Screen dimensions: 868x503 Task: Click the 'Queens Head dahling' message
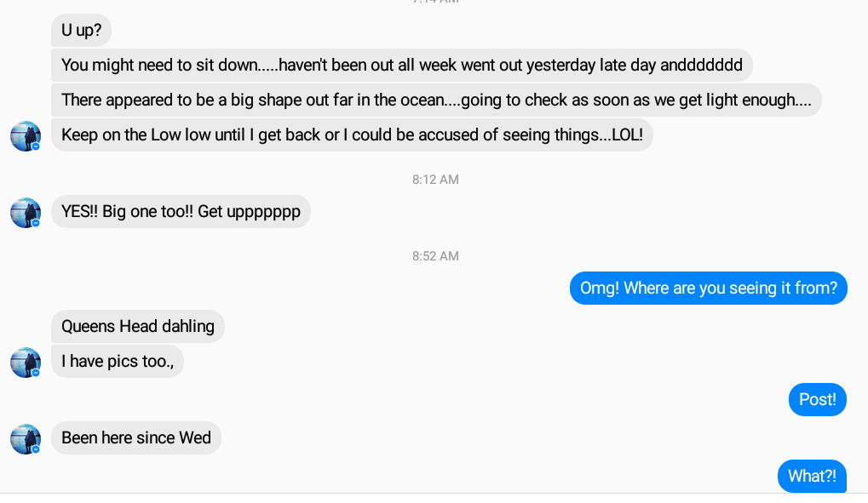click(x=137, y=327)
